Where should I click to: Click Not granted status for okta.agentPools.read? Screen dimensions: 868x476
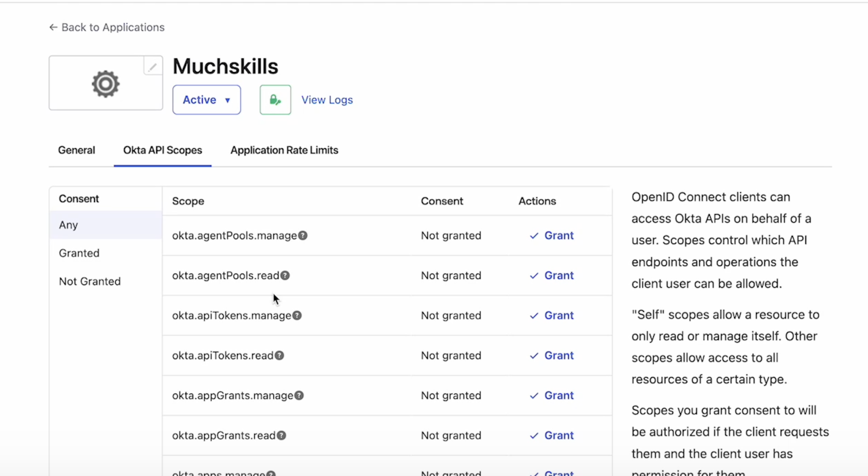451,275
